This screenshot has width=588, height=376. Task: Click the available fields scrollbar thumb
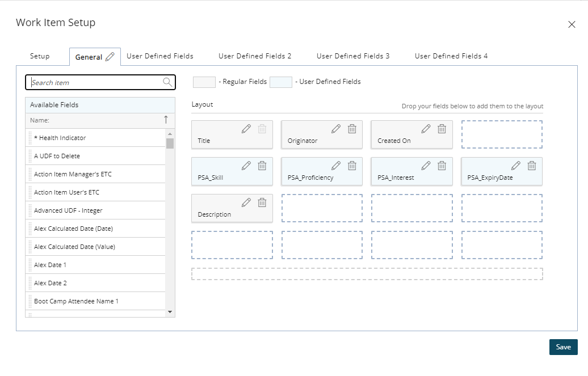point(170,143)
